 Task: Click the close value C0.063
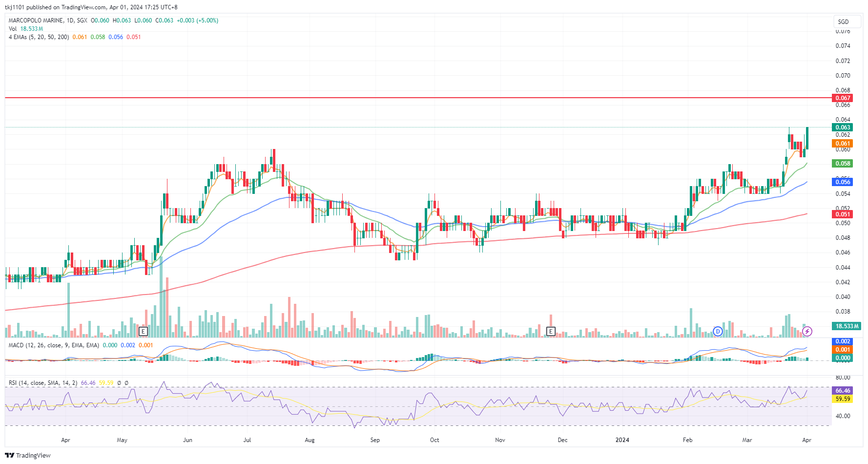pyautogui.click(x=164, y=21)
